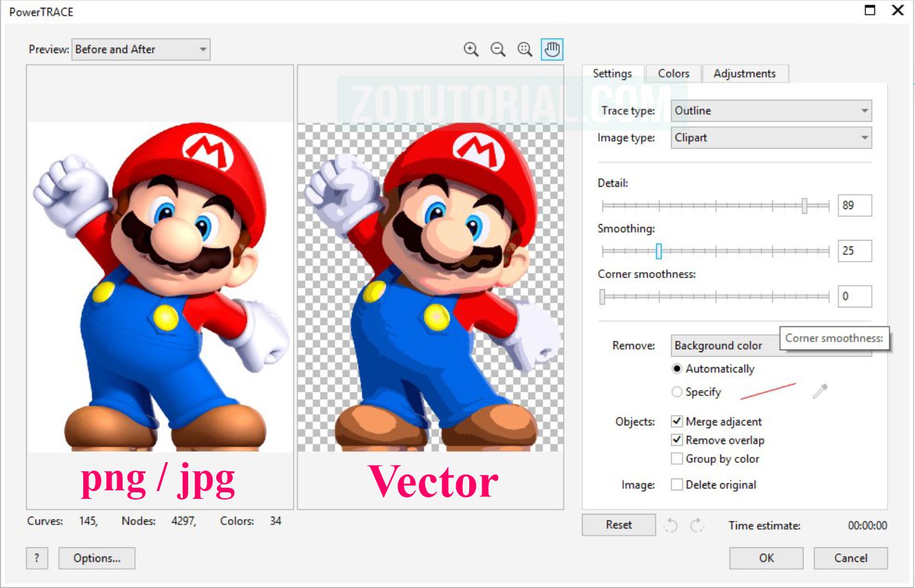
Task: Switch to the Adjustments tab
Action: (x=745, y=73)
